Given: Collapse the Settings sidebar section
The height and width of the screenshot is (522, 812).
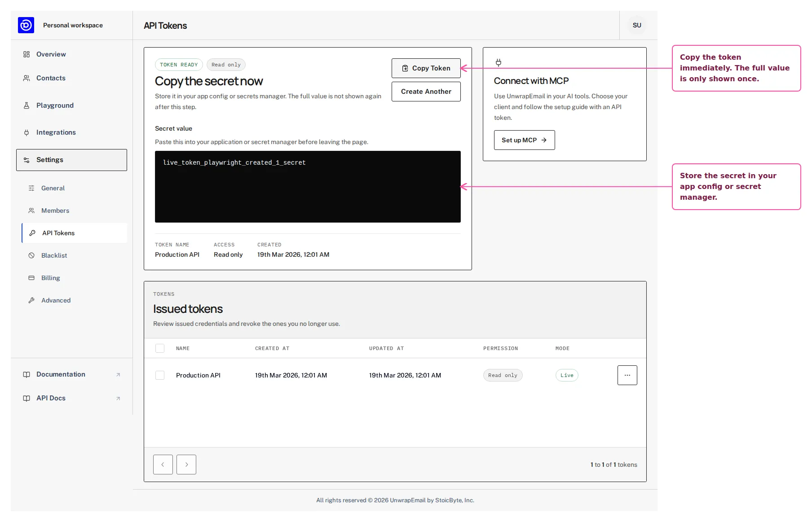Looking at the screenshot, I should 71,160.
